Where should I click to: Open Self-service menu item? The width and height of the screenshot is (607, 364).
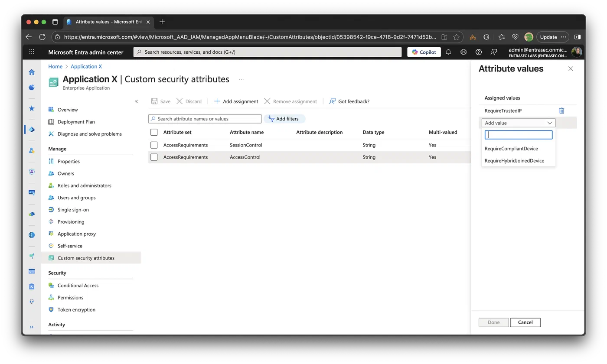pos(70,246)
